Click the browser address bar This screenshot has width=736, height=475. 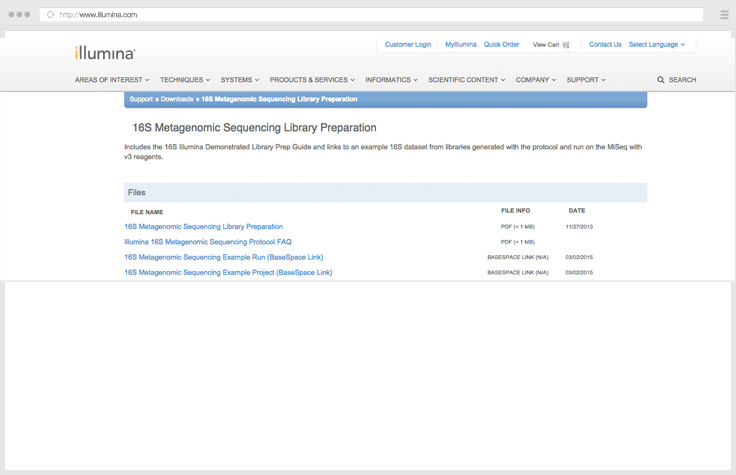[x=370, y=15]
